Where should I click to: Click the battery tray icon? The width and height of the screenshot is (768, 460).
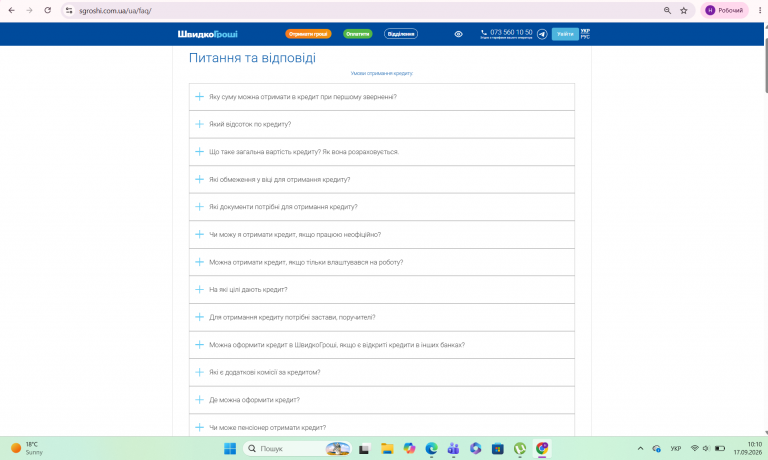pos(720,448)
